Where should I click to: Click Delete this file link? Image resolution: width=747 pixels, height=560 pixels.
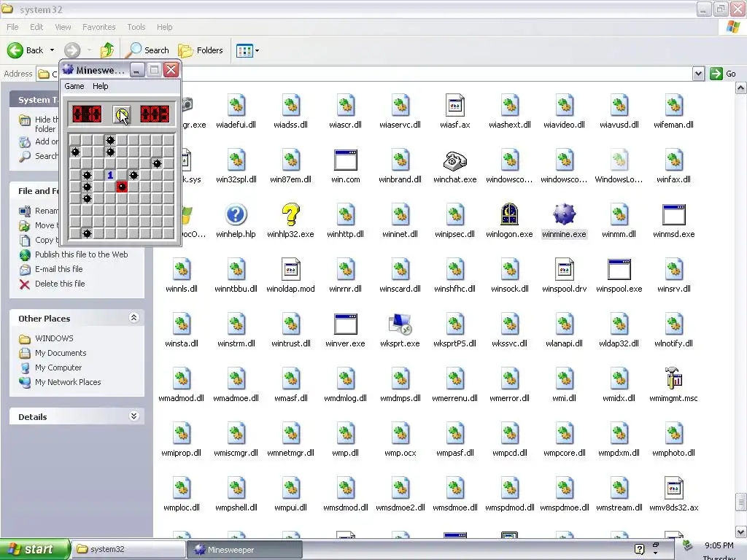pyautogui.click(x=60, y=284)
